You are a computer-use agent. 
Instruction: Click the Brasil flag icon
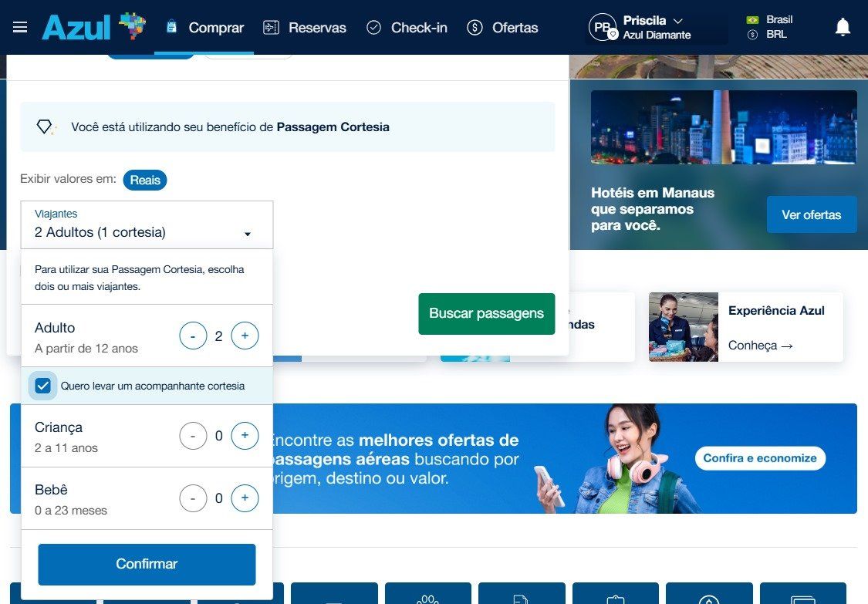tap(752, 20)
